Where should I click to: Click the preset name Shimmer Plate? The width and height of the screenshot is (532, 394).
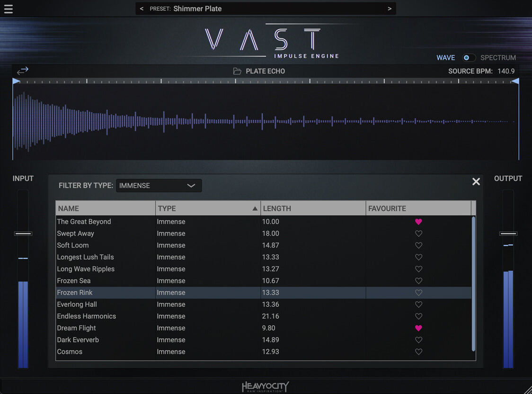coord(197,9)
